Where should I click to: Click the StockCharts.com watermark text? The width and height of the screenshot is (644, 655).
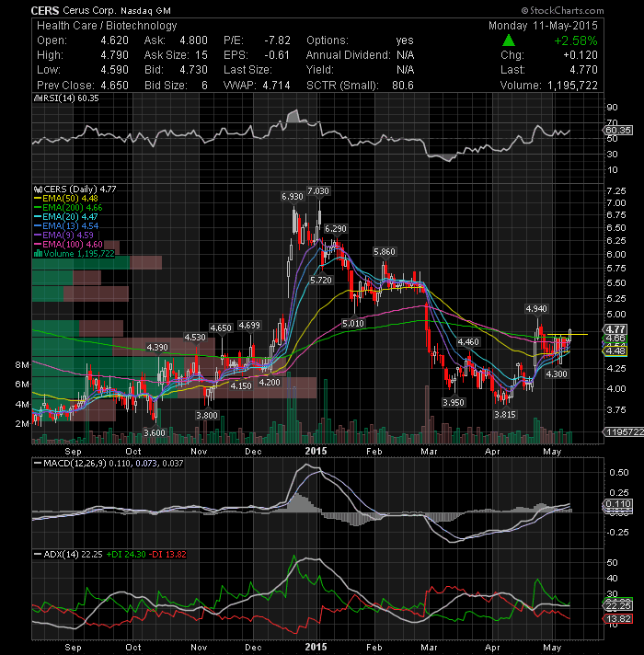(x=562, y=10)
